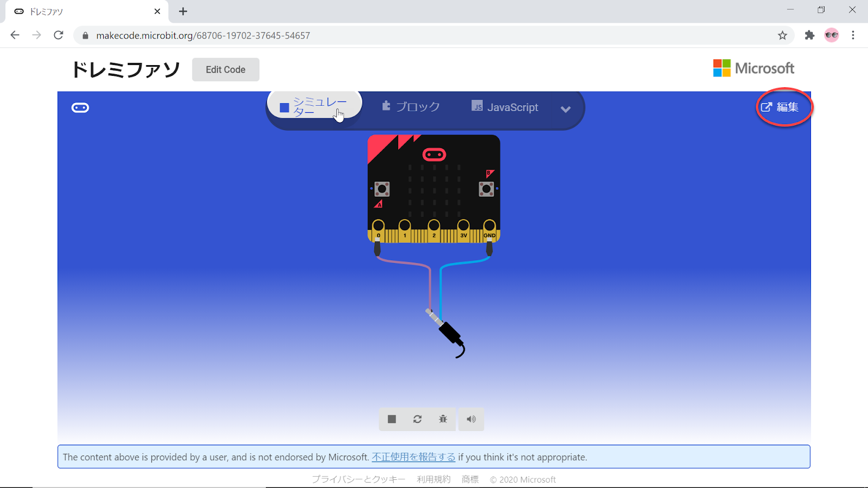Toggle debug mode with the bug icon

(x=443, y=419)
